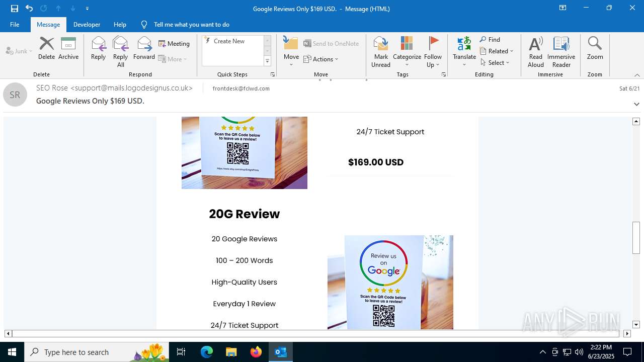The width and height of the screenshot is (644, 362).
Task: Click the Save icon in title bar
Action: tap(15, 9)
